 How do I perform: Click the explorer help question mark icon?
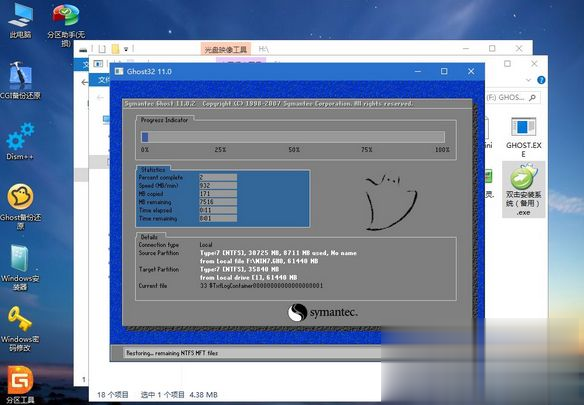tap(541, 80)
